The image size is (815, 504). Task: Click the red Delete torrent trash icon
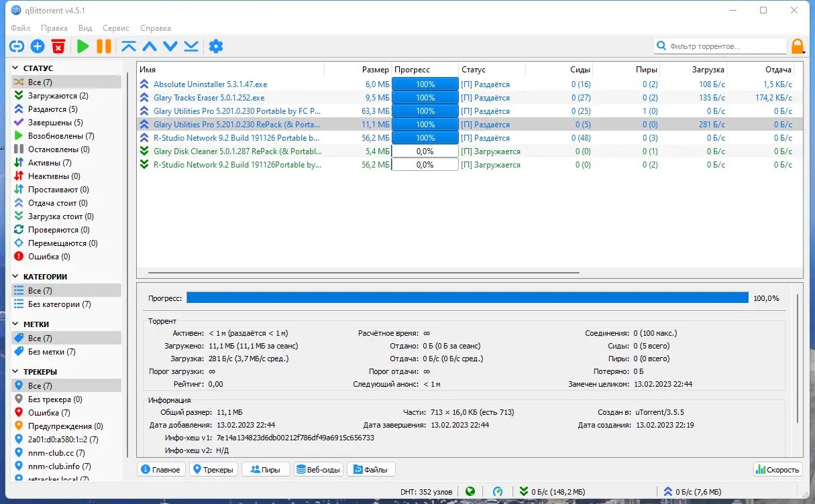click(58, 46)
